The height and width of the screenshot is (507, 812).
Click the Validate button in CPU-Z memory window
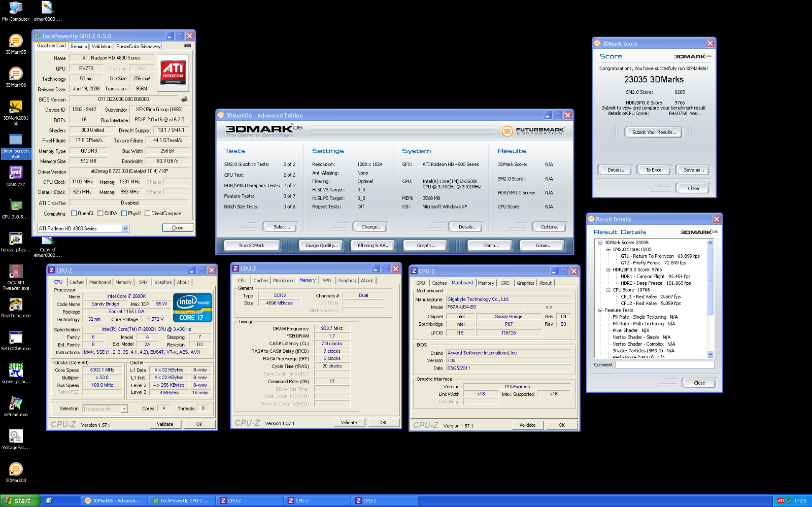[x=349, y=422]
